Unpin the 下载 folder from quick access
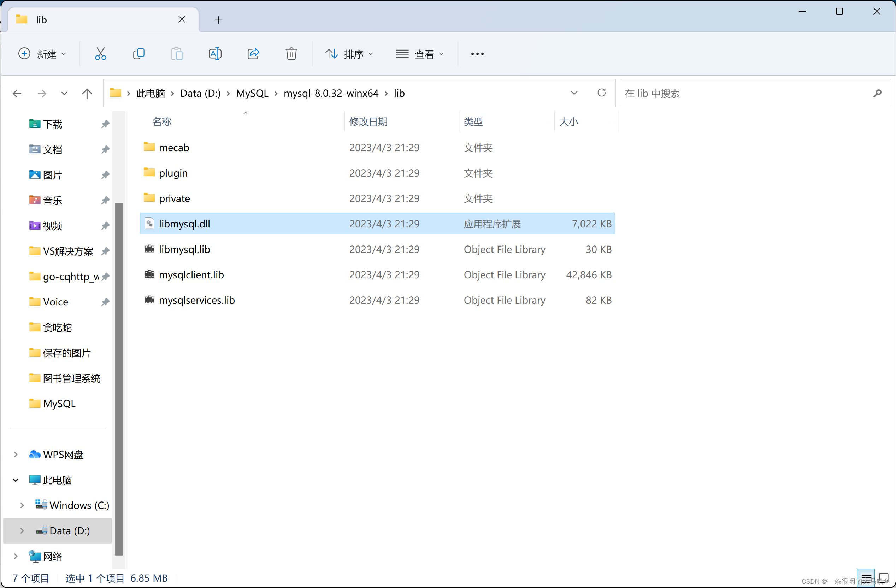This screenshot has width=896, height=588. point(105,124)
